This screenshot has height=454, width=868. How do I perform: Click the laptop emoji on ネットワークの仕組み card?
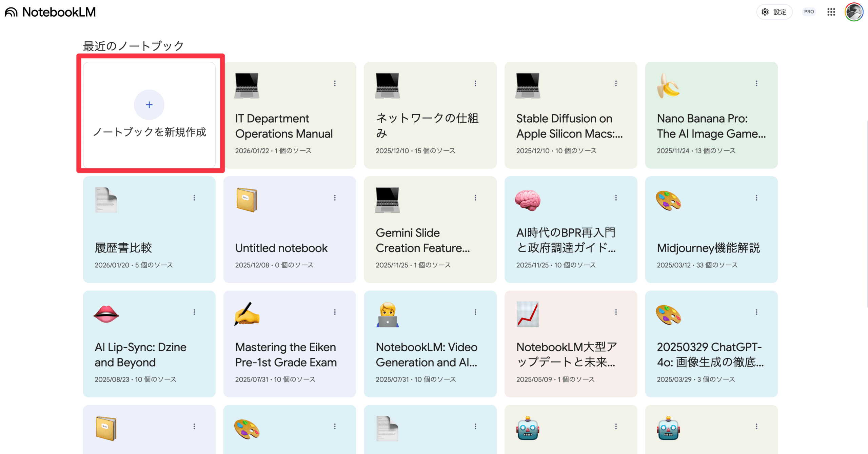(387, 86)
